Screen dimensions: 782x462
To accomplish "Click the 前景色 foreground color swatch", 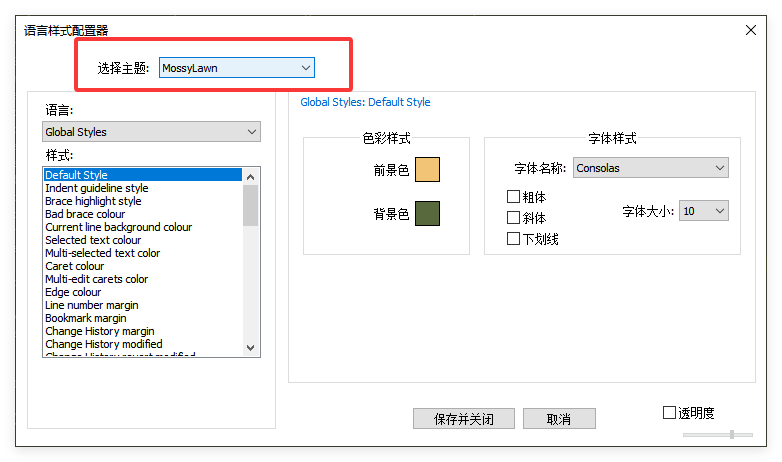I will [x=427, y=170].
